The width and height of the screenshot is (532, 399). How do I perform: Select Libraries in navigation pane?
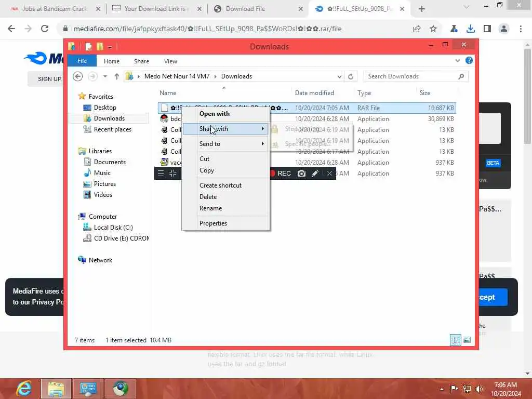click(100, 151)
